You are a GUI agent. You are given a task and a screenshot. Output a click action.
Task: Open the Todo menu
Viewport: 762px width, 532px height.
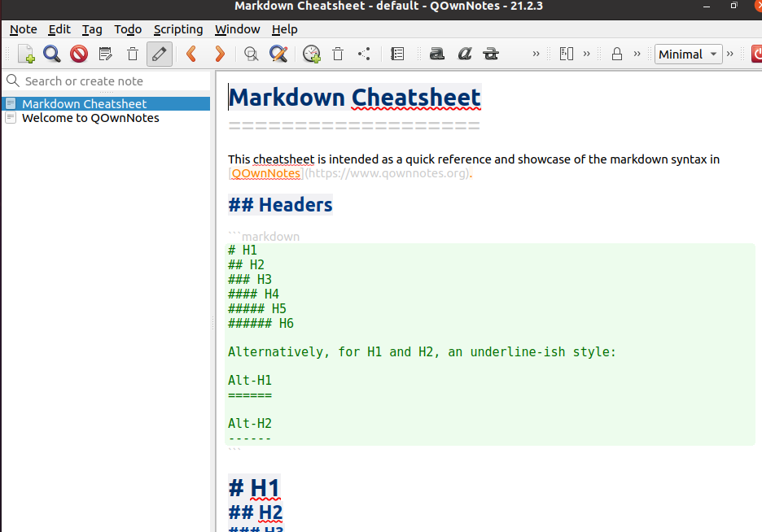128,29
